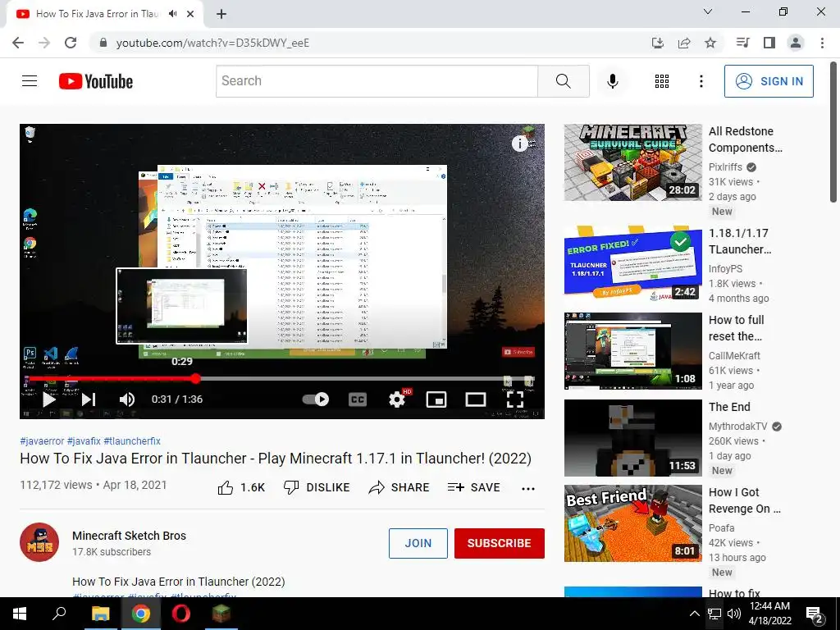Play the video
This screenshot has width=840, height=630.
(x=48, y=399)
